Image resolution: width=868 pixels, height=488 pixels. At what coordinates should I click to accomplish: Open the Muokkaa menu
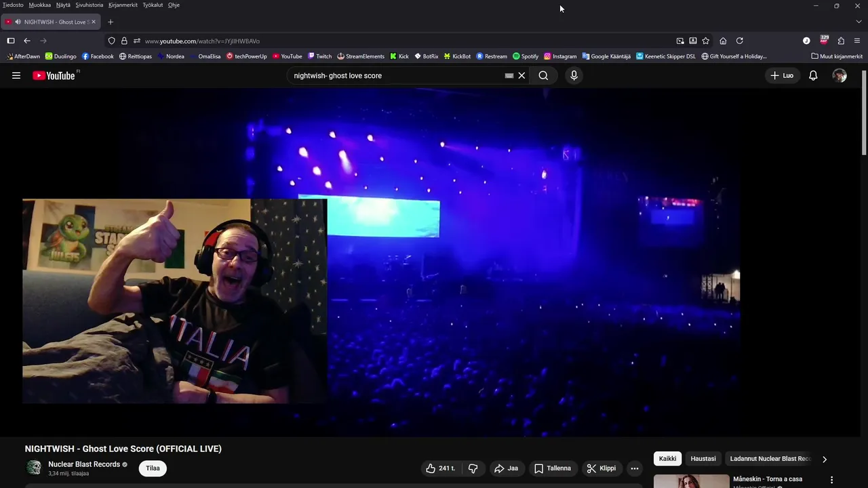click(40, 5)
